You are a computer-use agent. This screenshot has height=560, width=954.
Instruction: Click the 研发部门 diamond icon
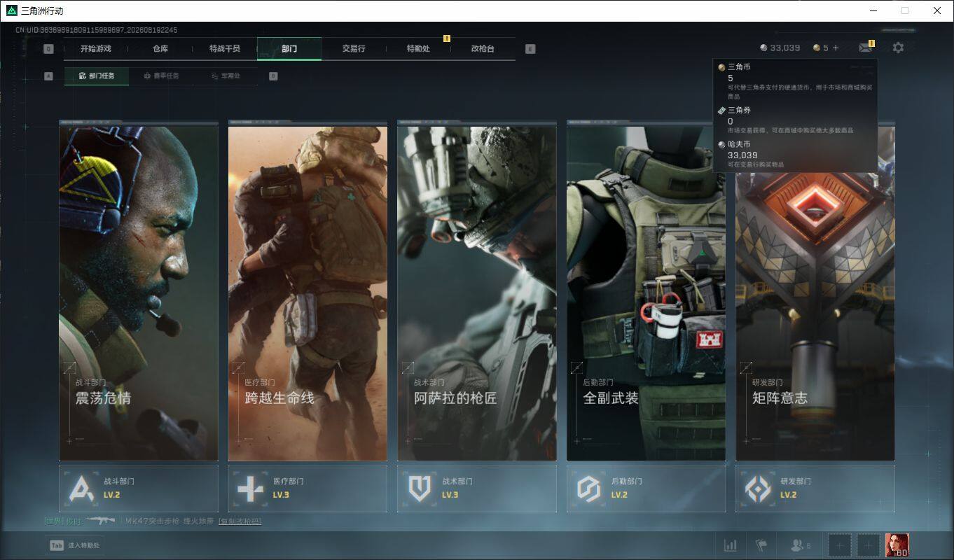coord(758,489)
